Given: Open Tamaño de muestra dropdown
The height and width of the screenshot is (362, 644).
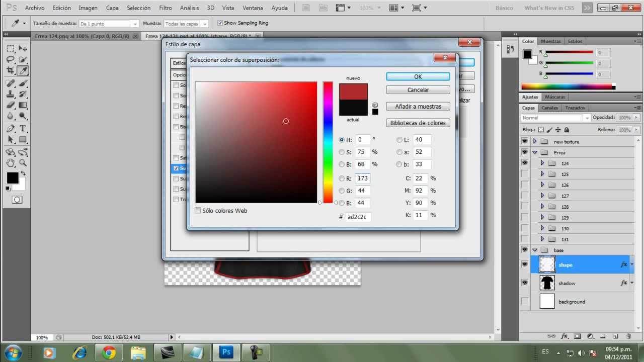Looking at the screenshot, I should click(x=109, y=24).
